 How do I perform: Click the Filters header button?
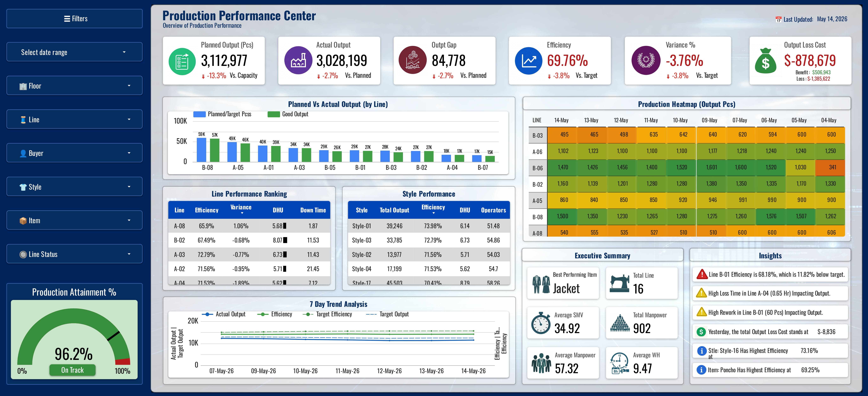point(74,19)
